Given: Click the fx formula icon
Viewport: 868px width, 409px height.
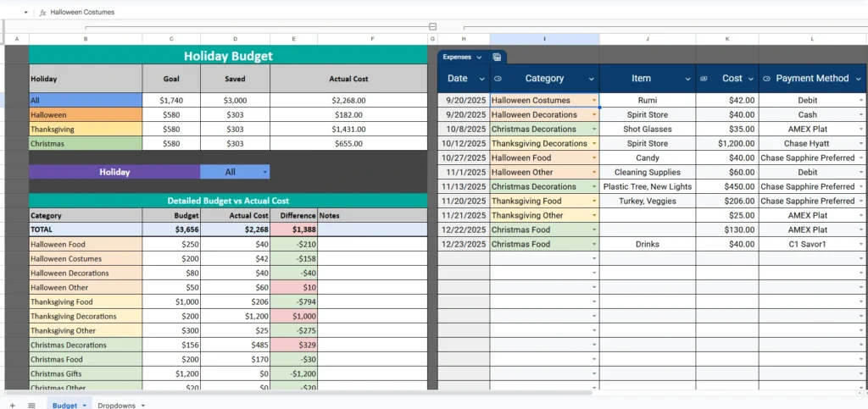Looking at the screenshot, I should tap(42, 13).
